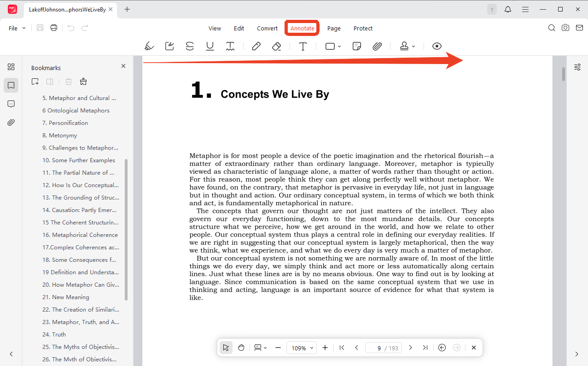Click the add child bookmark icon
The height and width of the screenshot is (366, 588).
(50, 82)
